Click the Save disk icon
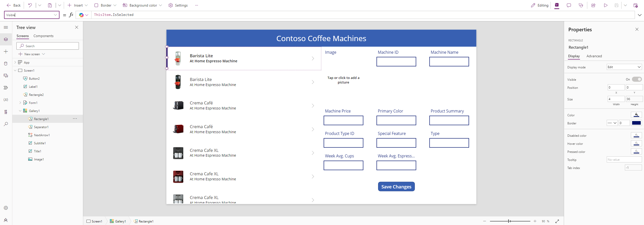Image resolution: width=644 pixels, height=225 pixels. point(617,5)
